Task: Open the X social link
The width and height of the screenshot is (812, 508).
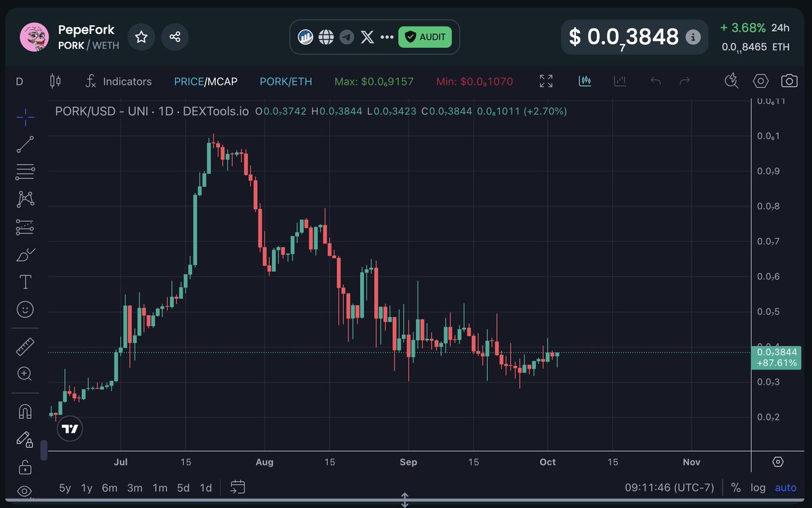Action: (x=367, y=37)
